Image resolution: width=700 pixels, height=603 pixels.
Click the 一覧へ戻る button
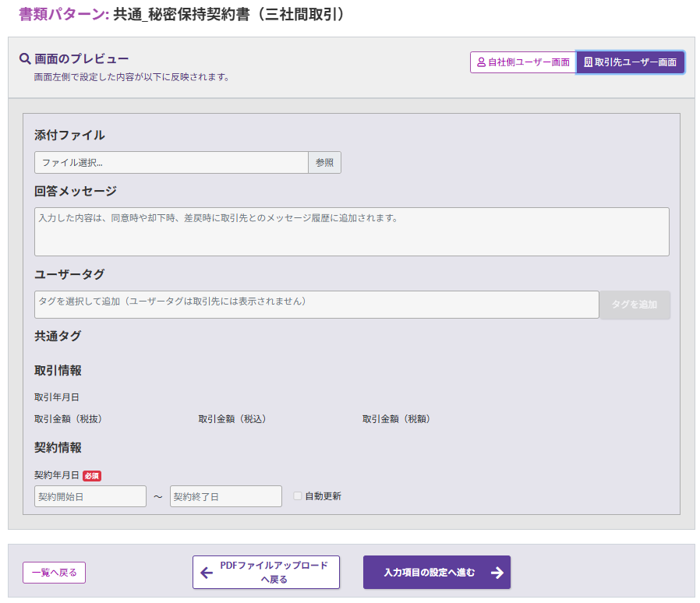[x=54, y=572]
